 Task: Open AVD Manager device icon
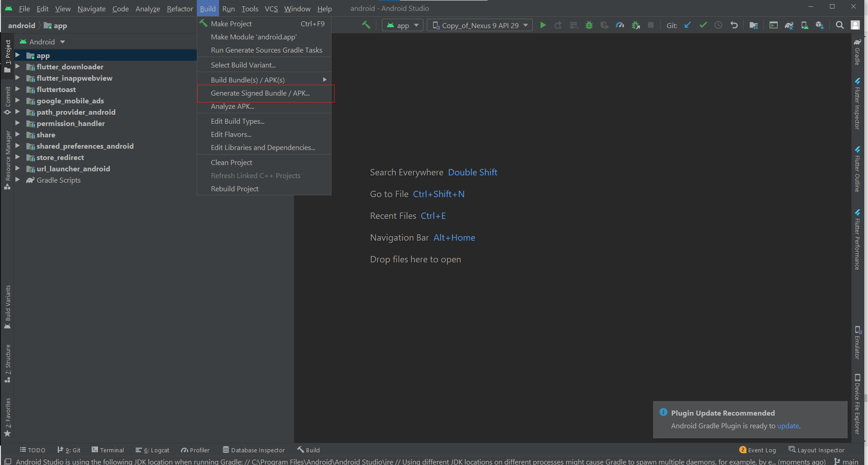coord(805,25)
